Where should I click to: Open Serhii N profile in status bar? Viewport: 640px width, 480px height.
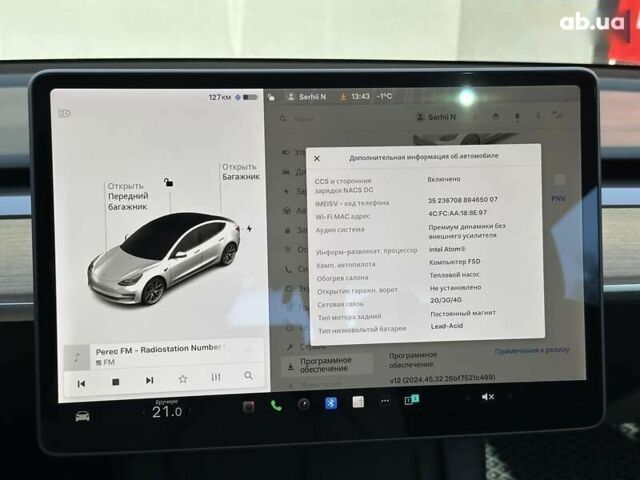pos(307,97)
